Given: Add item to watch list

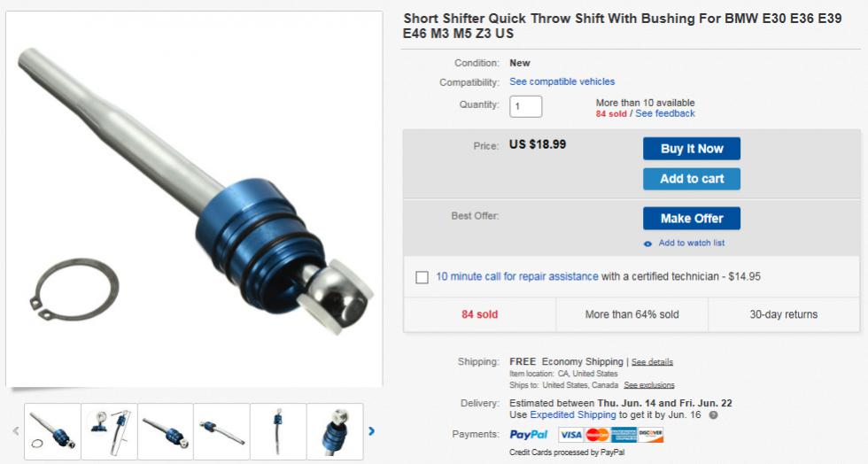Looking at the screenshot, I should point(692,243).
